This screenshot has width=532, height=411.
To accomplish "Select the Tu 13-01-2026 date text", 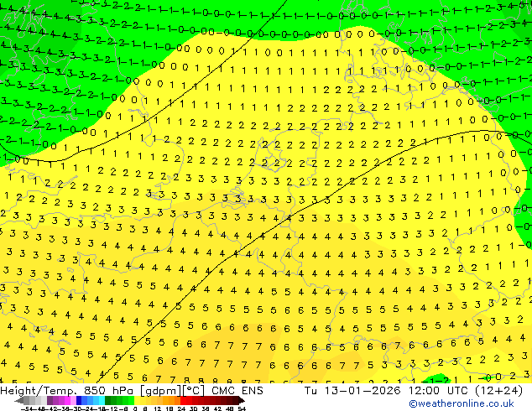I will (352, 391).
